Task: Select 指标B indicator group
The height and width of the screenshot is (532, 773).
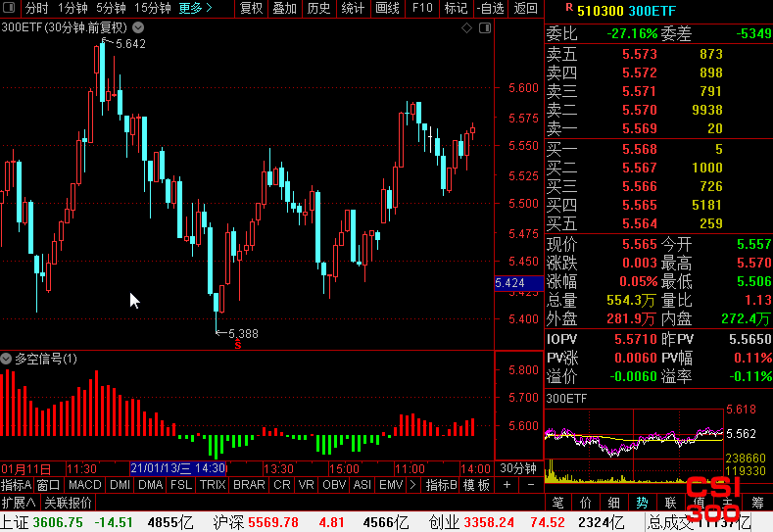Action: click(442, 485)
